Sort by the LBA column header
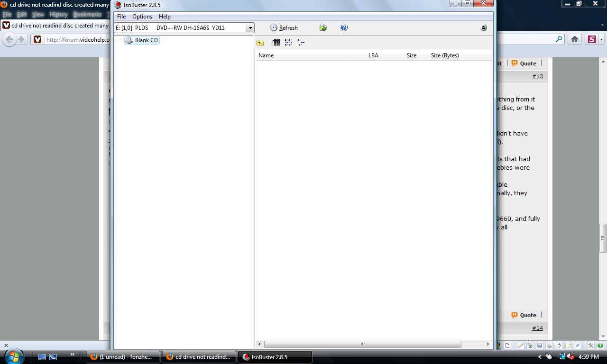The width and height of the screenshot is (607, 364). (365, 55)
